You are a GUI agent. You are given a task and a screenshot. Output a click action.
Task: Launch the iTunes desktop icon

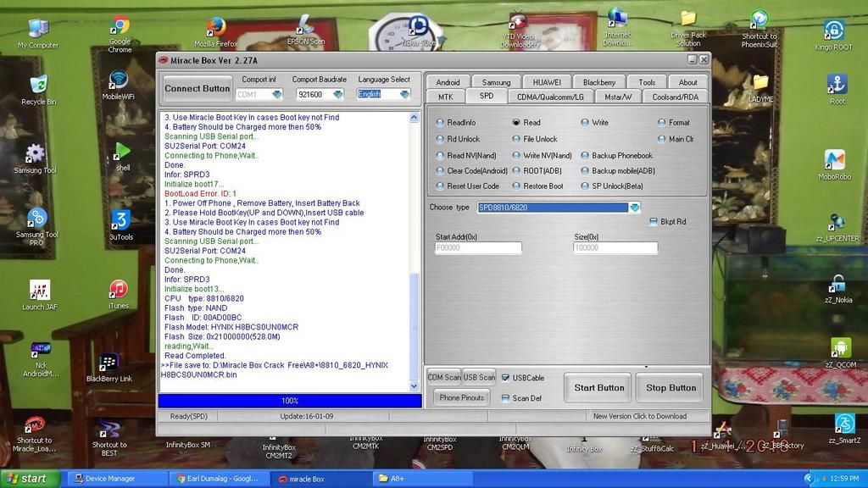pyautogui.click(x=119, y=291)
